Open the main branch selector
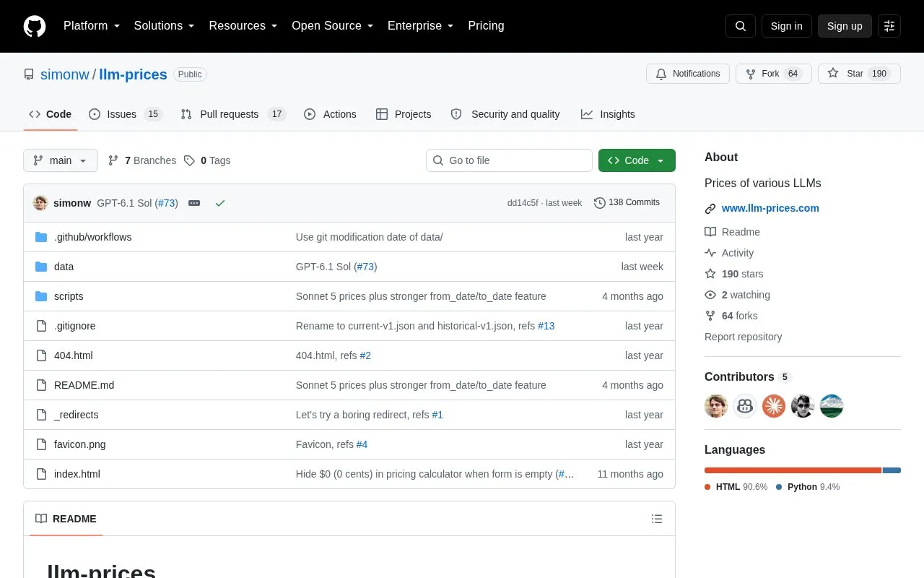Screen dimensions: 924x578 [x=61, y=160]
